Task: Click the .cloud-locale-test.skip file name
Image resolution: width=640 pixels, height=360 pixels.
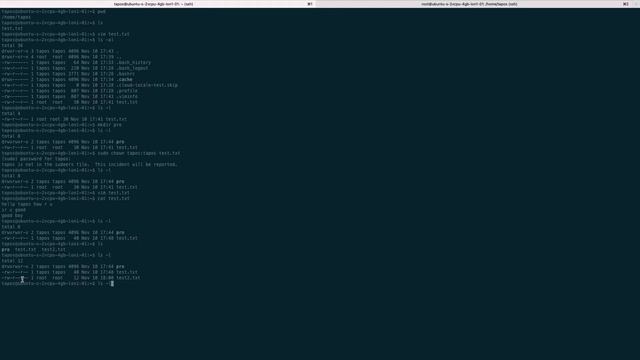Action: tap(147, 85)
